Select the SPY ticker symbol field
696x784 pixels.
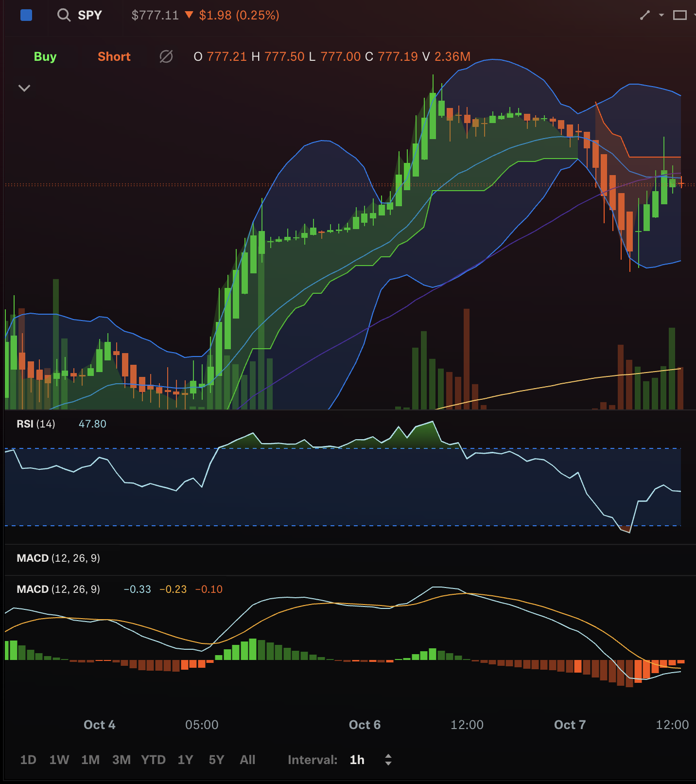(x=90, y=15)
